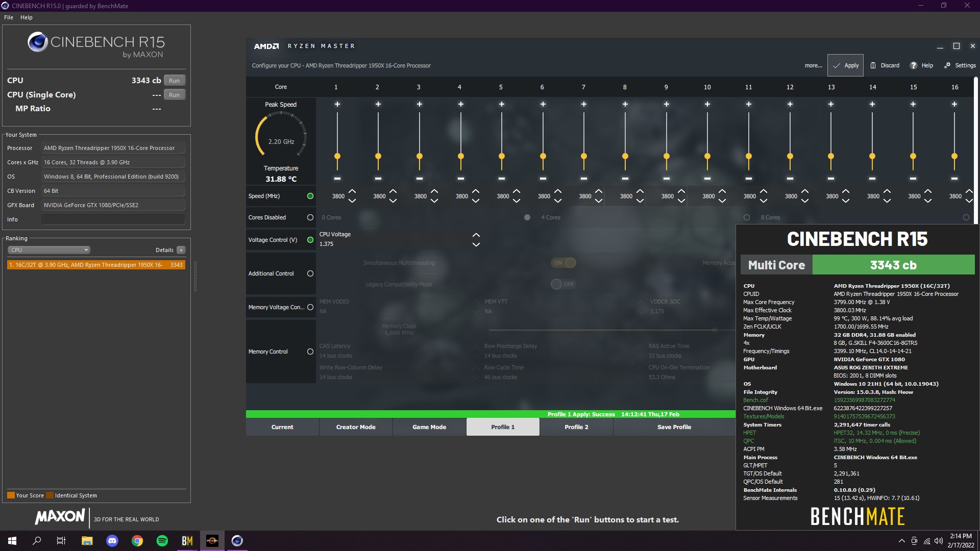This screenshot has width=980, height=551.
Task: Select the 1950X ranking result row
Action: (x=96, y=265)
